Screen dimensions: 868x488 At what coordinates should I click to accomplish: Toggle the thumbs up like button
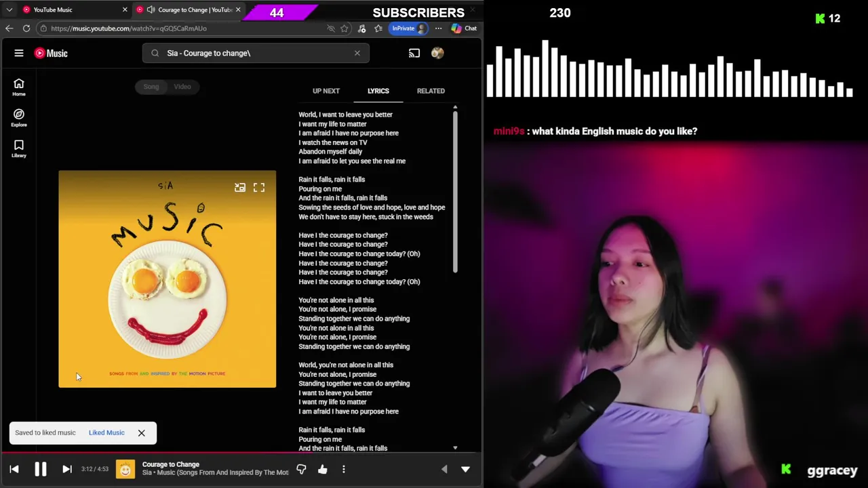click(323, 469)
